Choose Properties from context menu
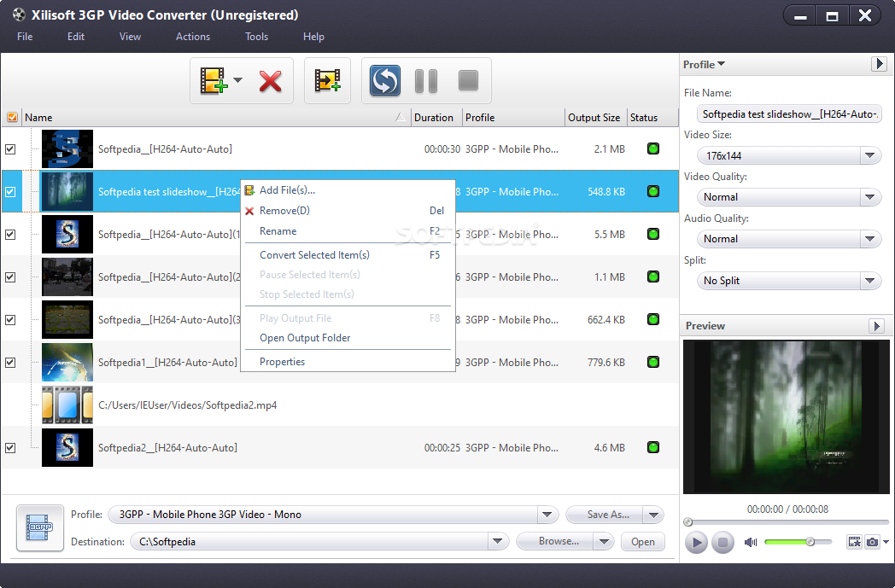This screenshot has height=588, width=895. (348, 362)
